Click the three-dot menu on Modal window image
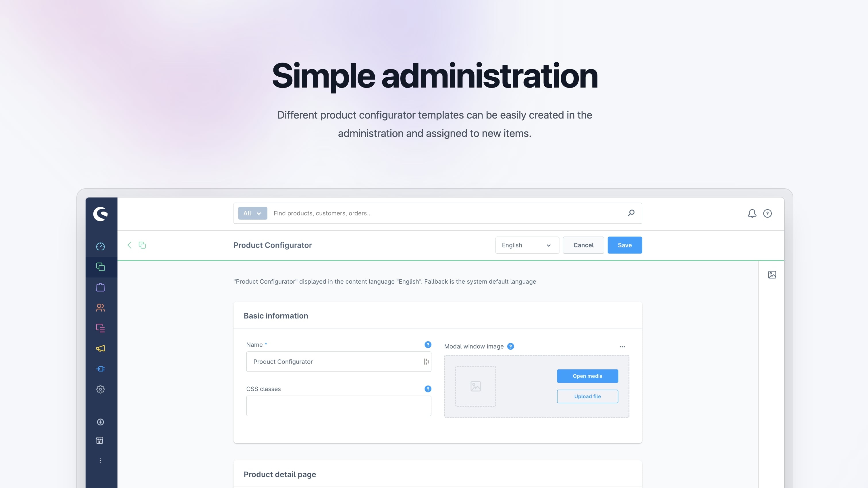Image resolution: width=868 pixels, height=488 pixels. point(622,347)
